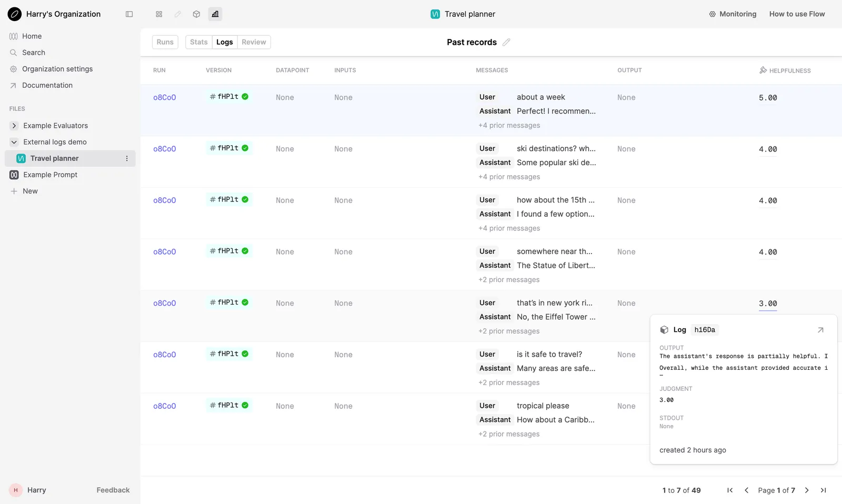Click the 5.00 helpfulness score
Viewport: 842px width, 504px height.
click(768, 98)
